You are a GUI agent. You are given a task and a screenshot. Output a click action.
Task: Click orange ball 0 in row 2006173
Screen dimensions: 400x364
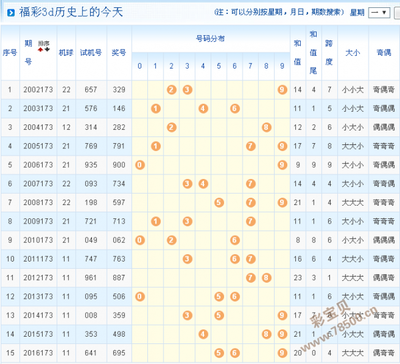[140, 165]
